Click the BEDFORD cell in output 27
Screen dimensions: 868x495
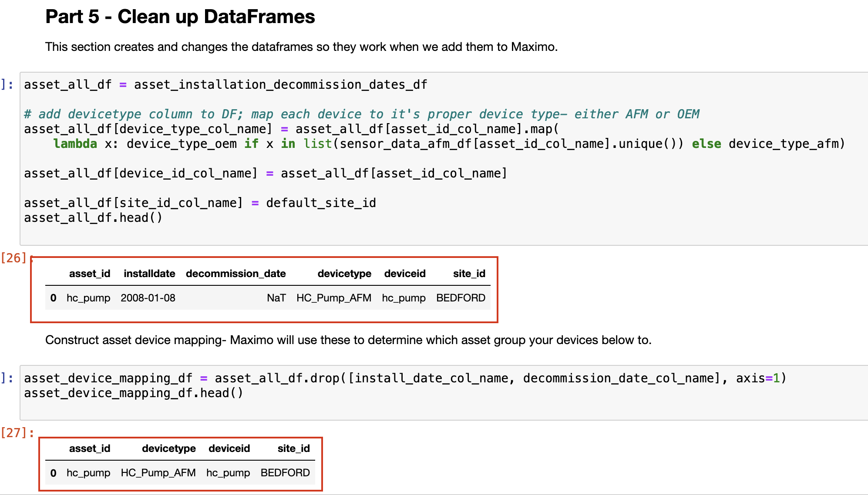(285, 473)
